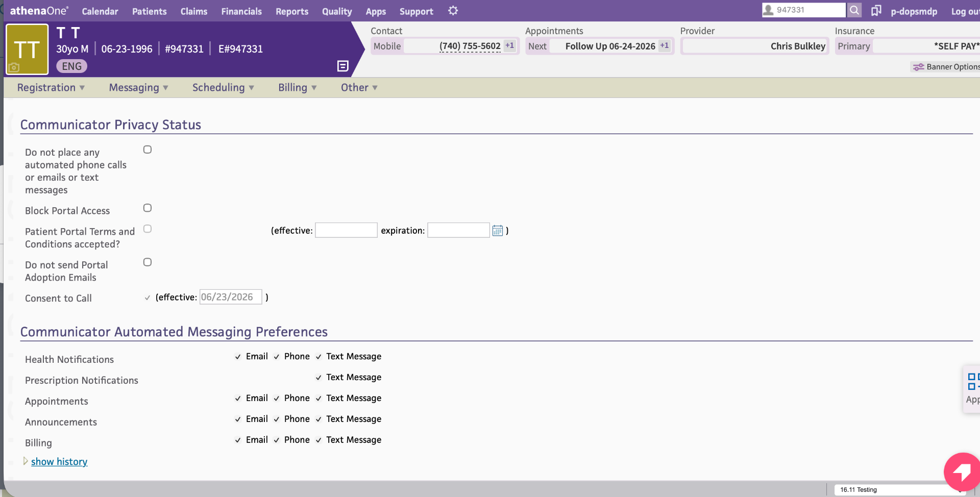Open the Calendar menu
This screenshot has height=497, width=980.
[x=100, y=11]
